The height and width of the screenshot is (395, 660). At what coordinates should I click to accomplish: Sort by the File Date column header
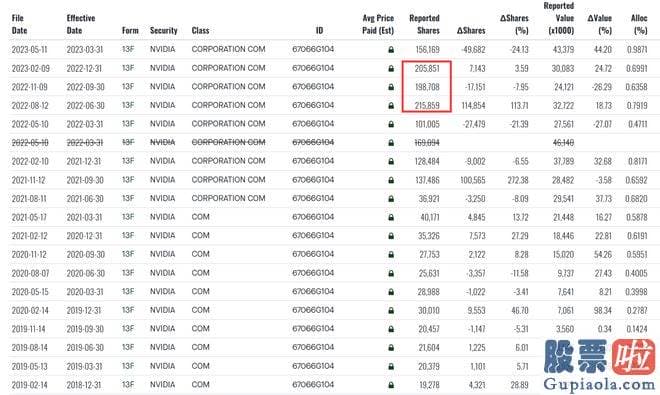point(19,24)
